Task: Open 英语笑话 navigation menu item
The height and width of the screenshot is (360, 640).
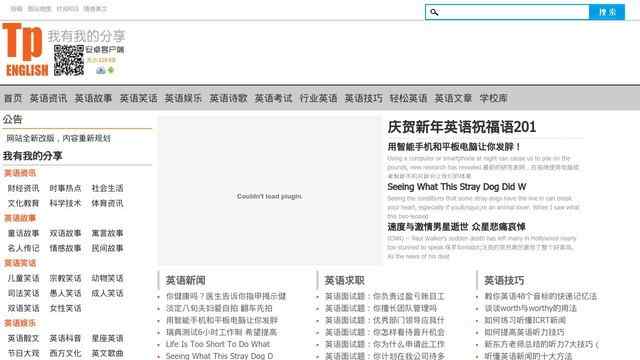Action: click(138, 98)
